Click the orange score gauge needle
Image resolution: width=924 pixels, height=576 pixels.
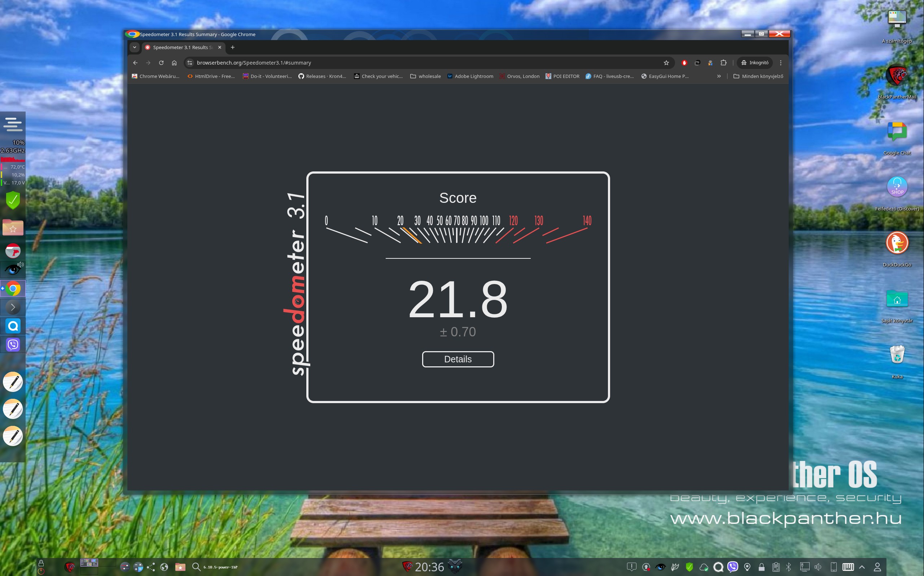tap(412, 235)
